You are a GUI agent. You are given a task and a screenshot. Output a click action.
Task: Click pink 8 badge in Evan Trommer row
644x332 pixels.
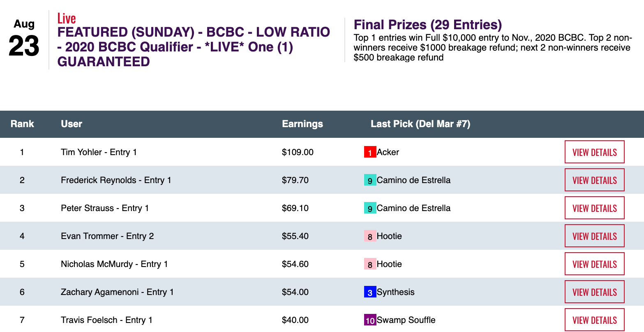370,237
